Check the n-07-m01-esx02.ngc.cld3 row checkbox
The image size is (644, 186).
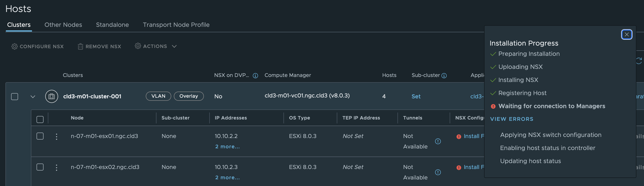[x=40, y=167]
